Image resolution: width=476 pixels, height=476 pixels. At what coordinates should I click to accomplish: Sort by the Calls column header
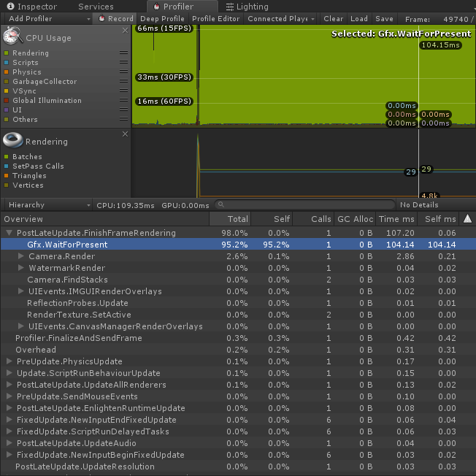point(313,218)
